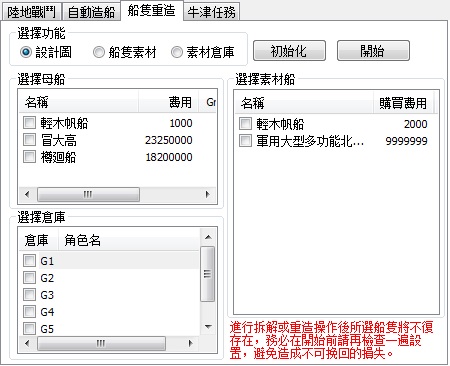
Task: Click the 費用 column header in mother ship list
Action: click(168, 102)
